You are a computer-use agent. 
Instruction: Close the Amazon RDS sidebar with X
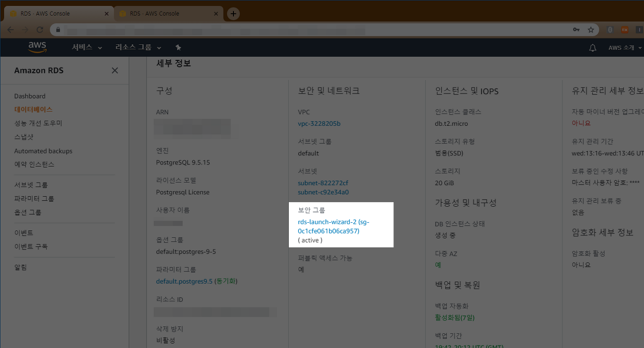pos(115,70)
